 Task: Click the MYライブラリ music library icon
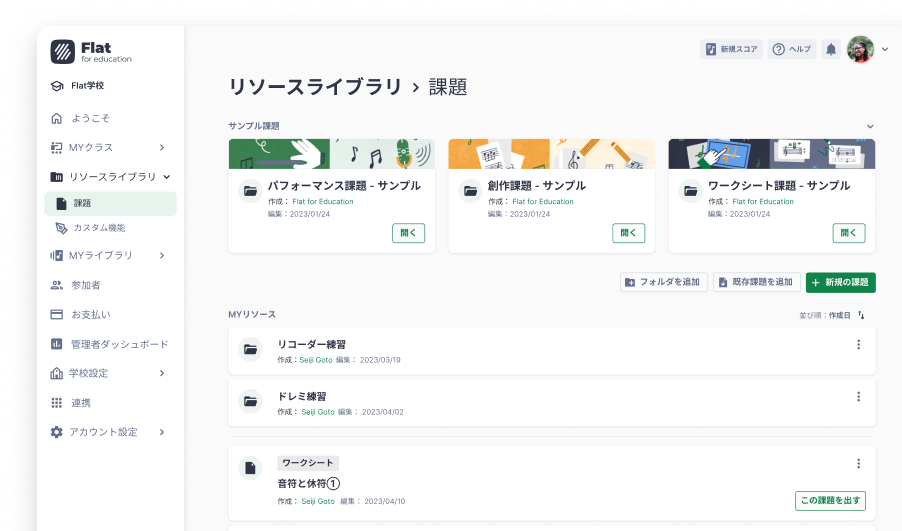coord(56,255)
